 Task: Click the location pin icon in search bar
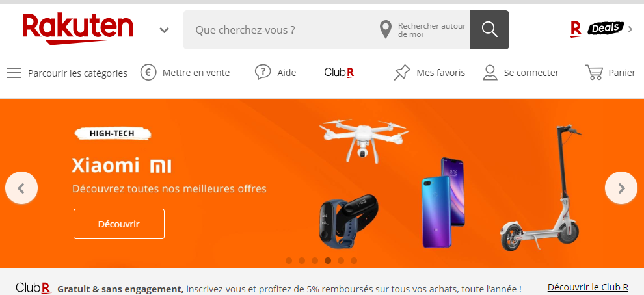tap(385, 30)
